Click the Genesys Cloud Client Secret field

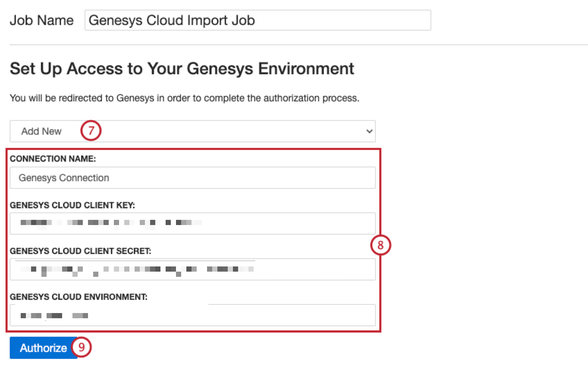(x=192, y=269)
